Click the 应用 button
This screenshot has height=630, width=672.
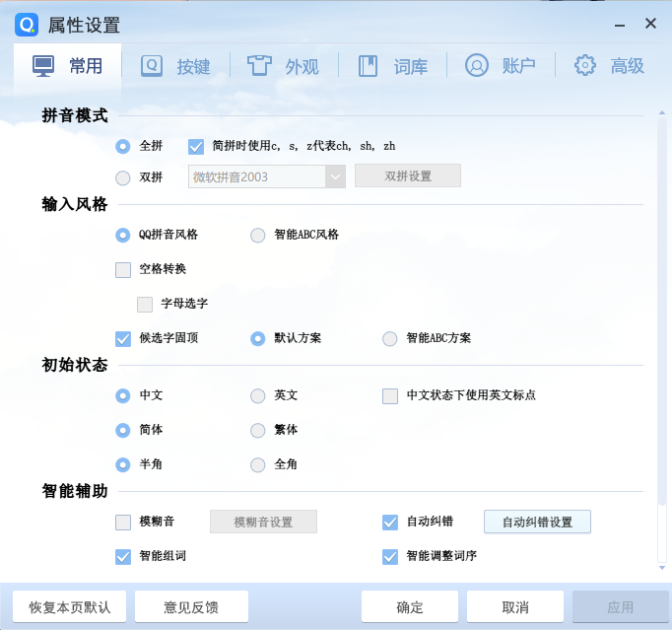(x=621, y=606)
